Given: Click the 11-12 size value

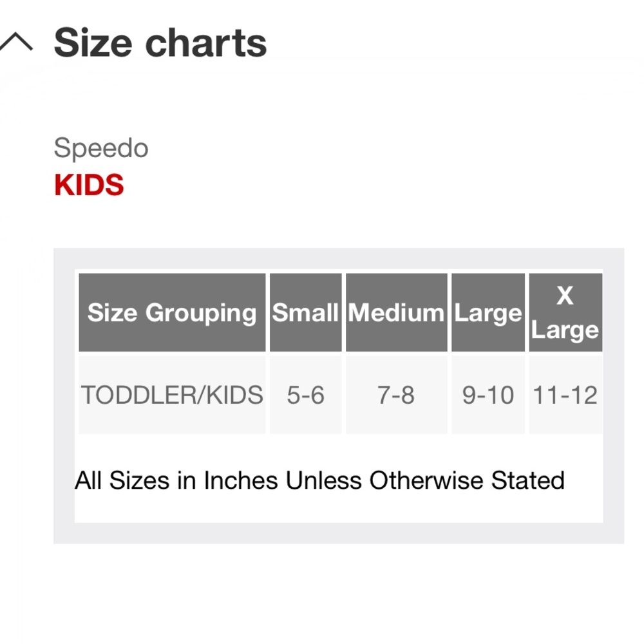Looking at the screenshot, I should [565, 395].
